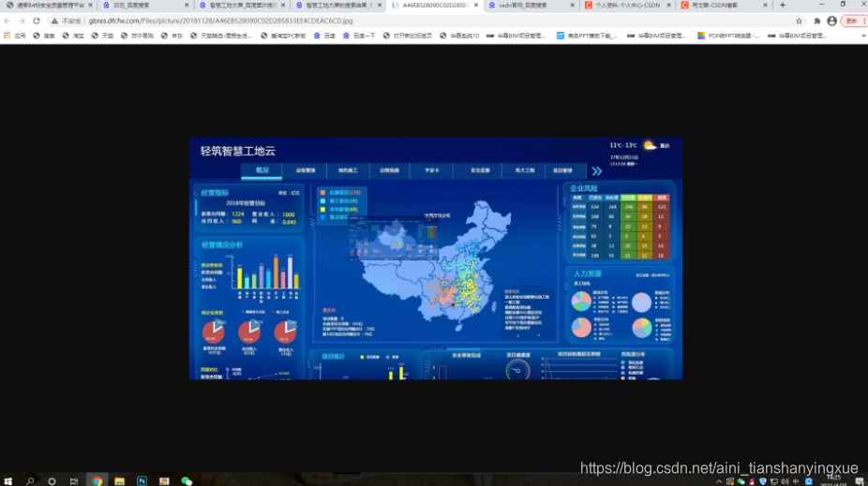Go forward to the next page
The width and height of the screenshot is (868, 486).
pos(22,21)
